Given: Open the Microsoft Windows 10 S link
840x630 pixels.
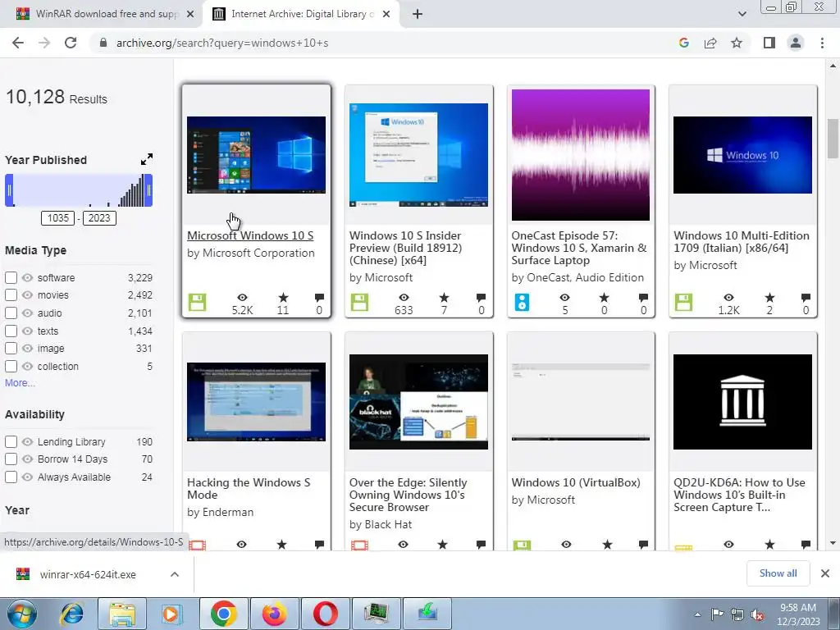Looking at the screenshot, I should 250,235.
